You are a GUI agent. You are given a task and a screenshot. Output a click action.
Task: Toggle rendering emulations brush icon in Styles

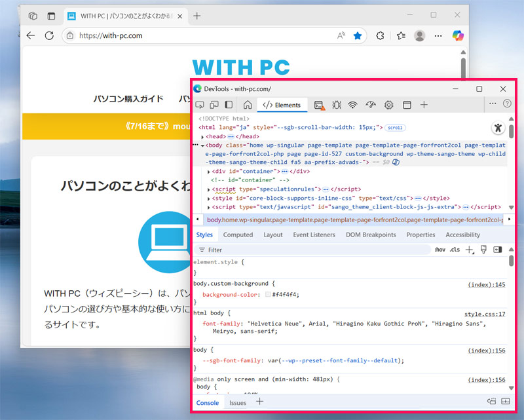(x=483, y=250)
